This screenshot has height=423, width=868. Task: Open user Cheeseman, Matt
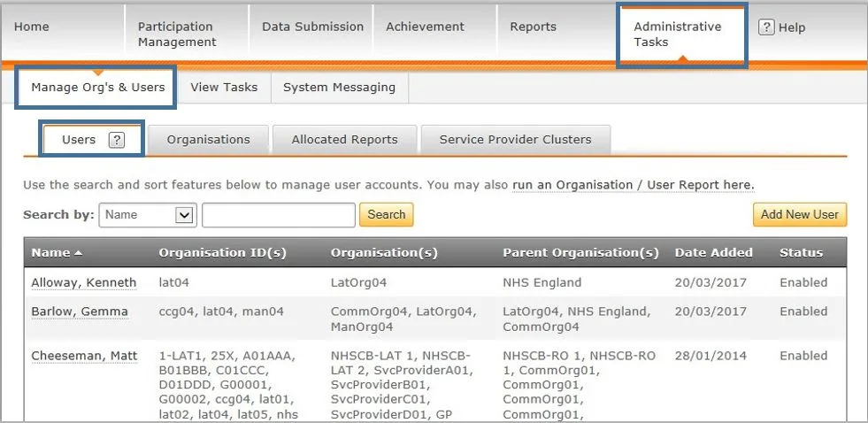tap(84, 356)
